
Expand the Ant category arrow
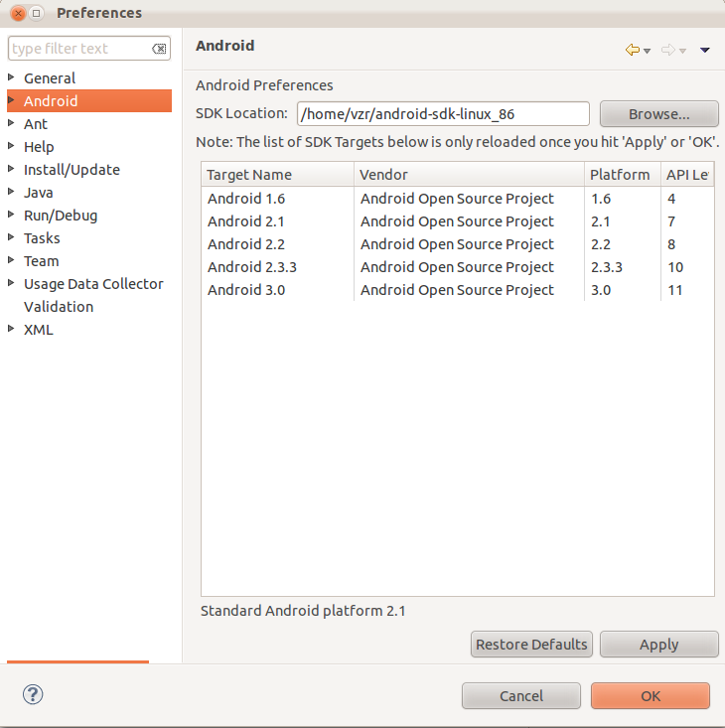click(x=12, y=123)
